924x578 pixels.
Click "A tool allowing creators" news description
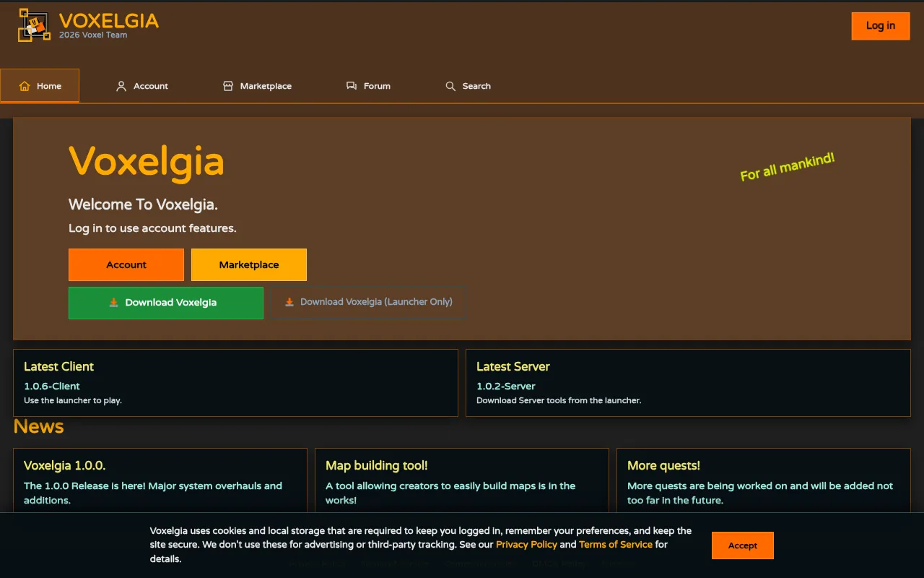tap(450, 493)
